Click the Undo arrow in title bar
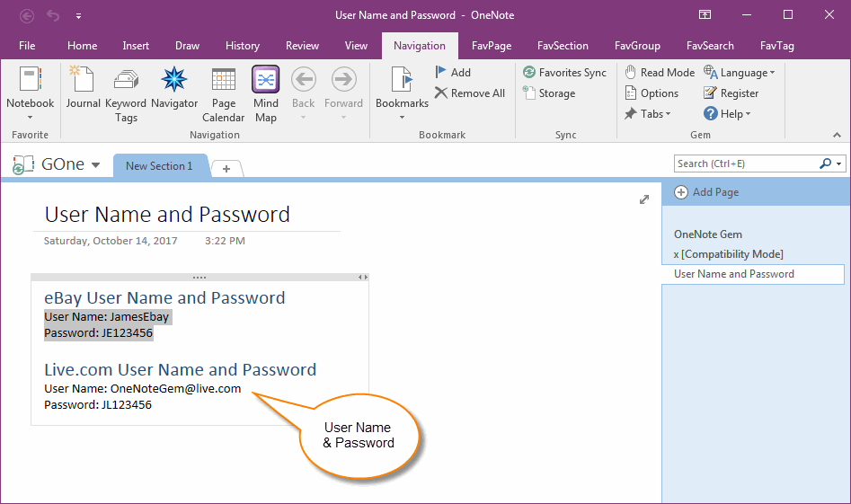 click(53, 15)
